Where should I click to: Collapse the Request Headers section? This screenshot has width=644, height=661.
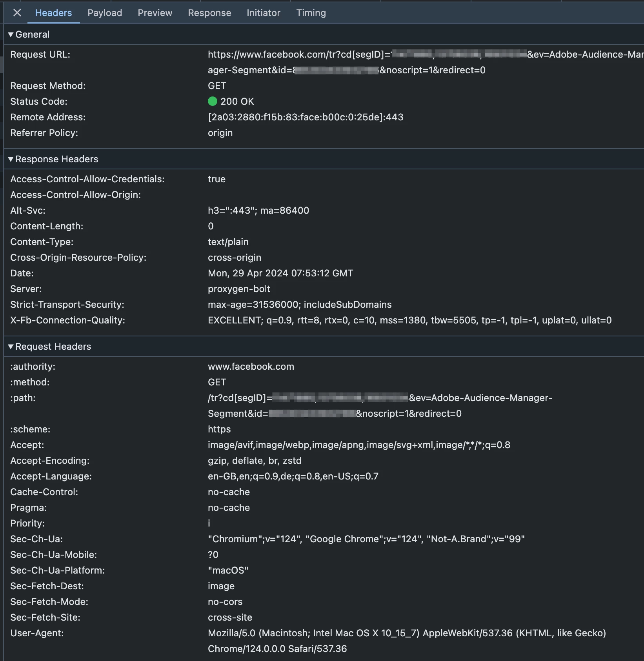(x=11, y=347)
